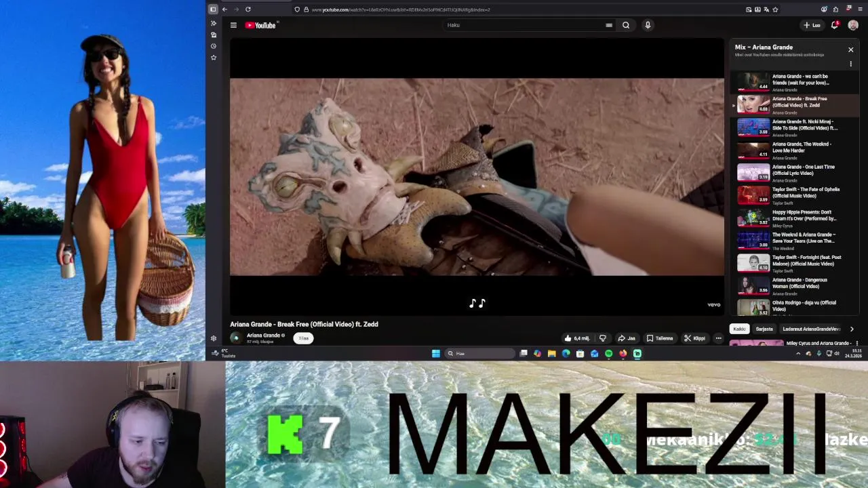This screenshot has width=868, height=488.
Task: Go to the YouTube home logo
Action: pos(261,25)
